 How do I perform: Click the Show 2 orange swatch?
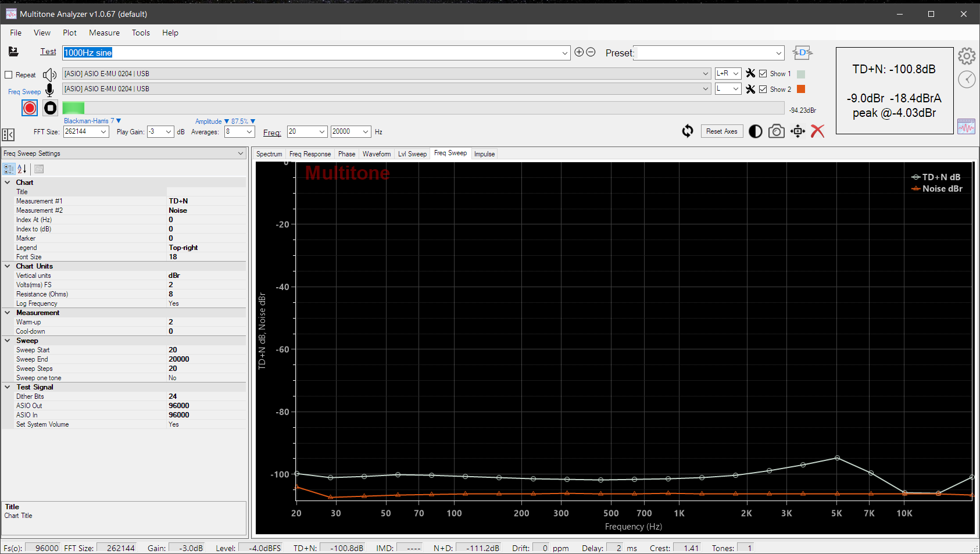(801, 89)
